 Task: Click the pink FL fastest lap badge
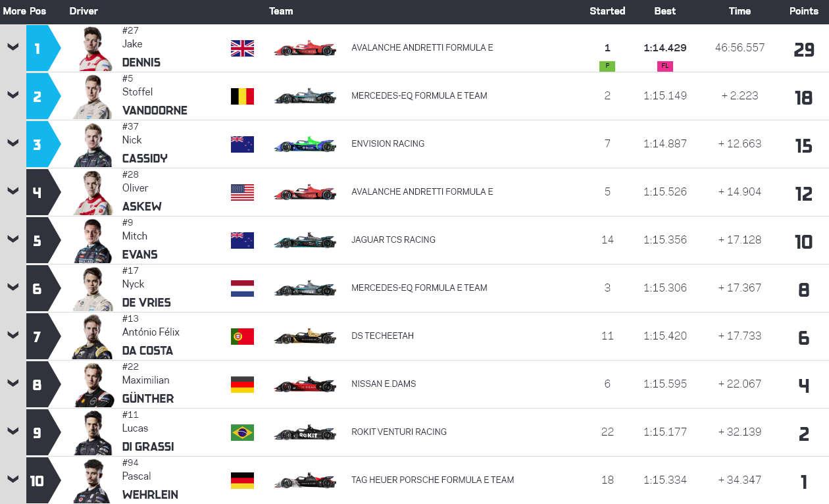pyautogui.click(x=665, y=66)
